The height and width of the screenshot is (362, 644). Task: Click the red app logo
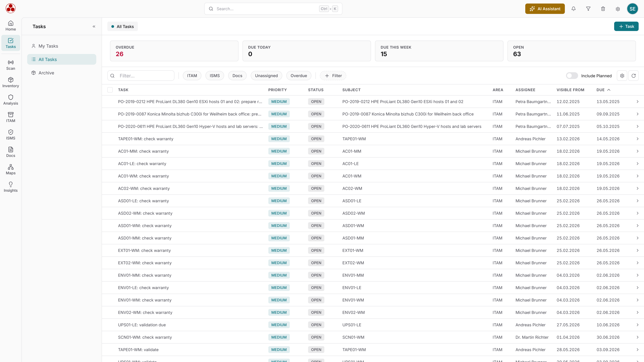(11, 9)
